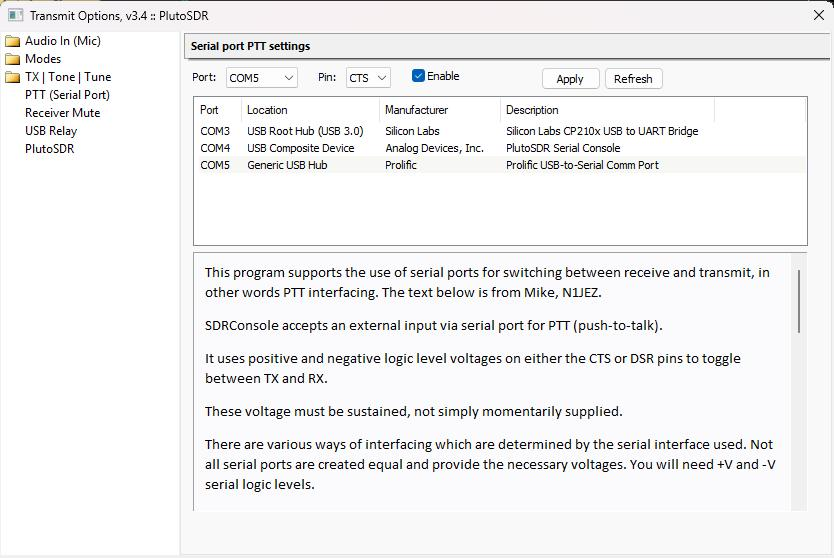Uncheck the Enable checkbox
Viewport: 834px width, 558px height.
(419, 76)
